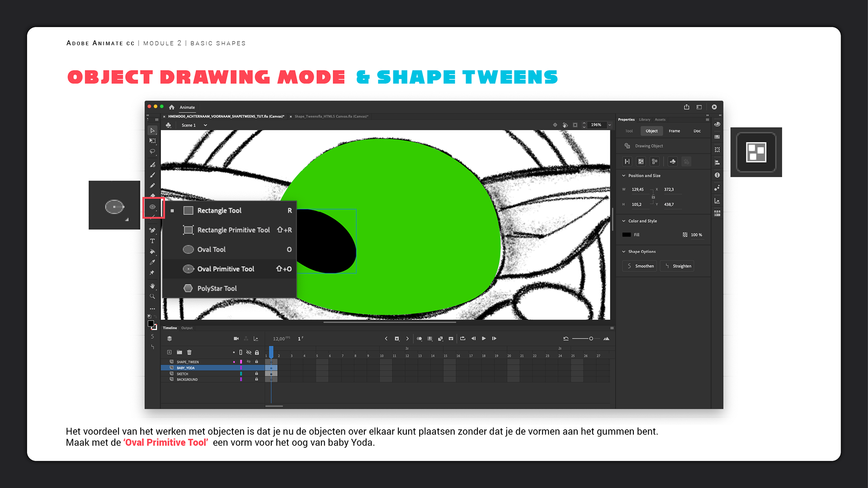Click the Smoothen button
Screen dimensions: 868x488
click(x=640, y=266)
